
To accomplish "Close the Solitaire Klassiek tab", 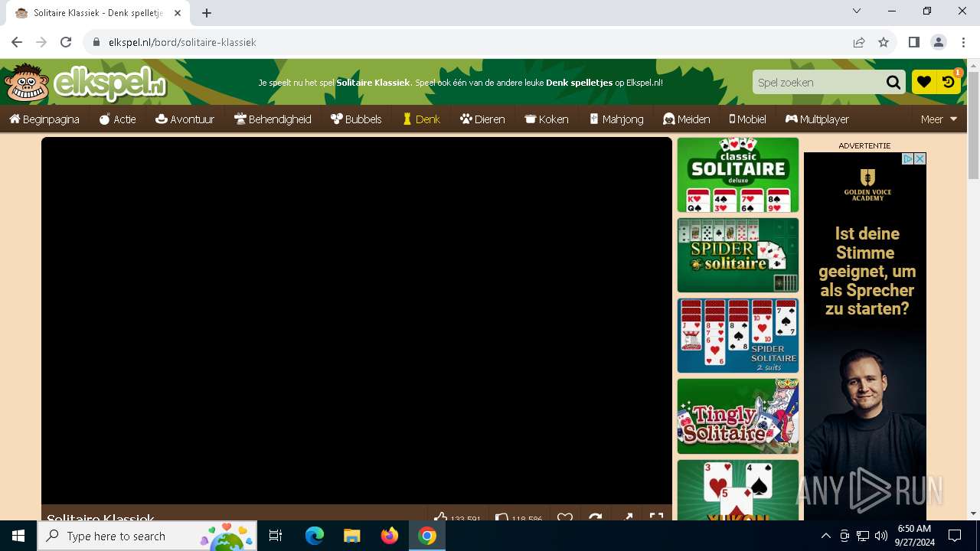I will (x=178, y=13).
